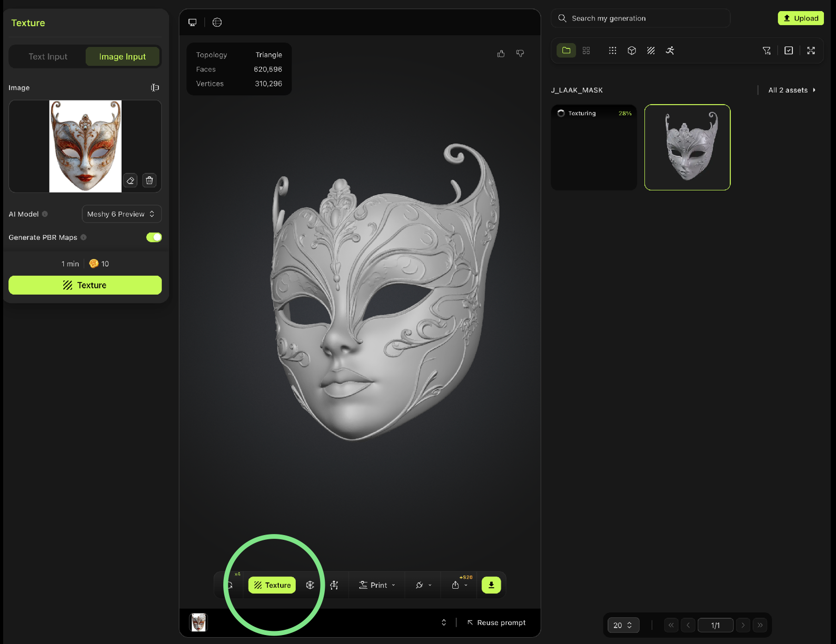Click the Generate PBR Maps info icon

click(x=83, y=237)
